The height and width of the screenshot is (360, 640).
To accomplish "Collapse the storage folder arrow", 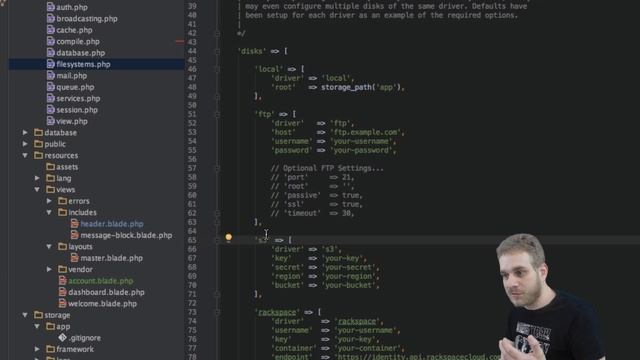I will pos(25,315).
